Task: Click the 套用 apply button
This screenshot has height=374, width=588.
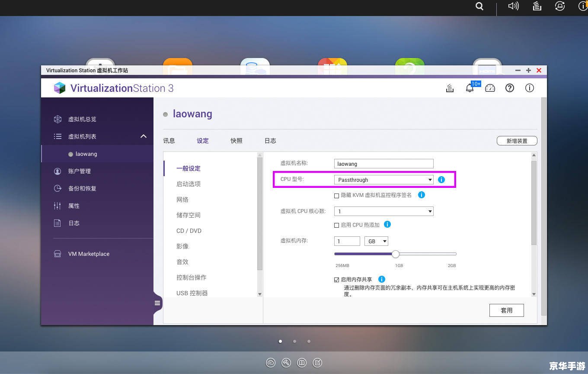Action: (506, 310)
